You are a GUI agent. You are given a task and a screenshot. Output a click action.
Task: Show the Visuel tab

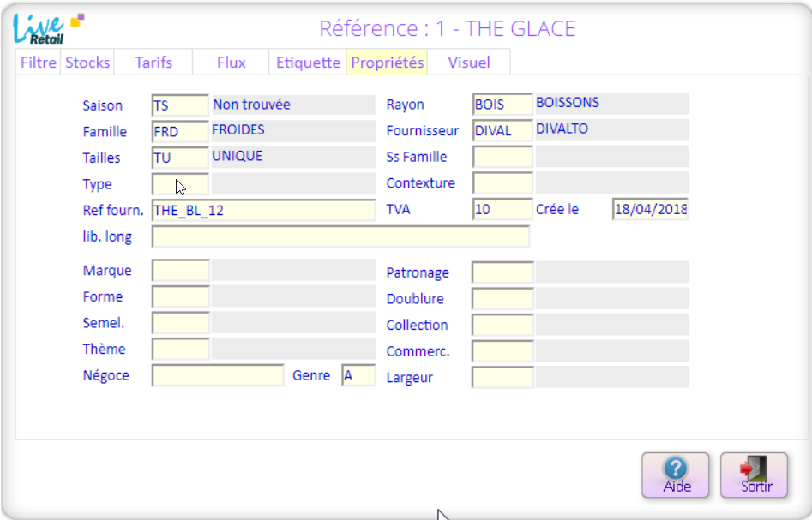pos(469,63)
